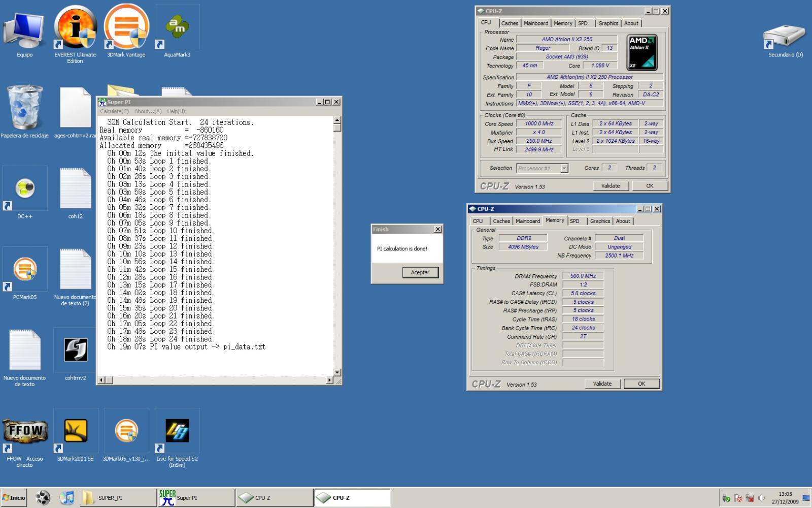The width and height of the screenshot is (812, 508).
Task: Open Caches tab in upper CPU-Z
Action: click(x=510, y=23)
